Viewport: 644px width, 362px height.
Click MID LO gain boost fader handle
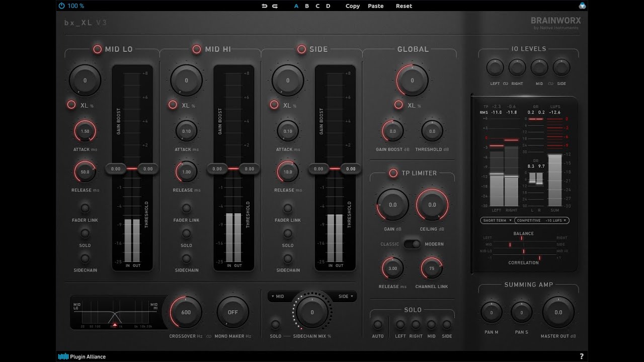click(x=116, y=169)
